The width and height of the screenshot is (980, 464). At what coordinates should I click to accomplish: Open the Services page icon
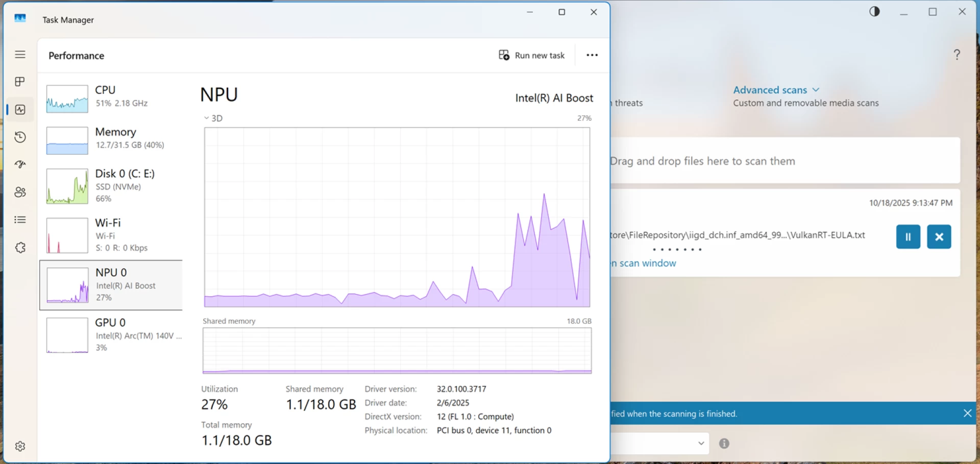click(20, 248)
